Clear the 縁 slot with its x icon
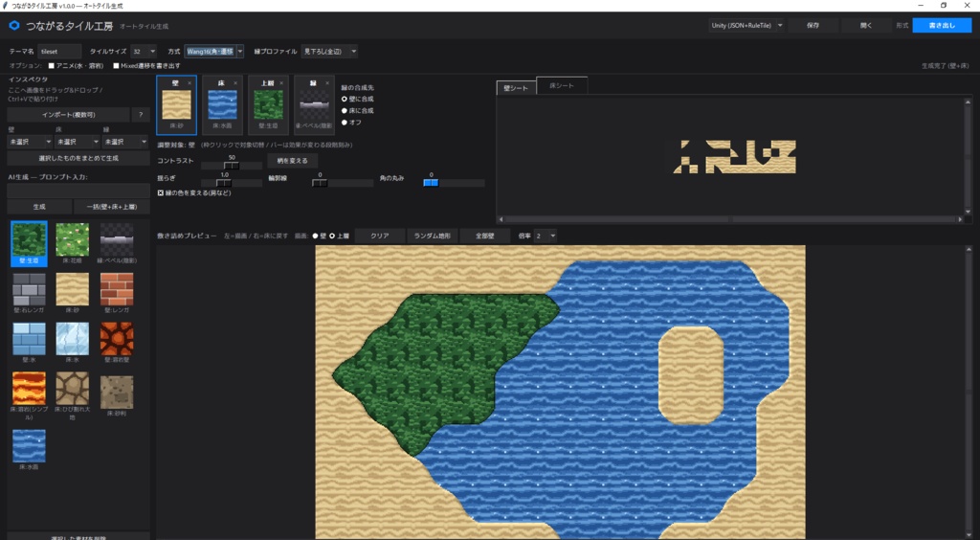 coord(327,83)
